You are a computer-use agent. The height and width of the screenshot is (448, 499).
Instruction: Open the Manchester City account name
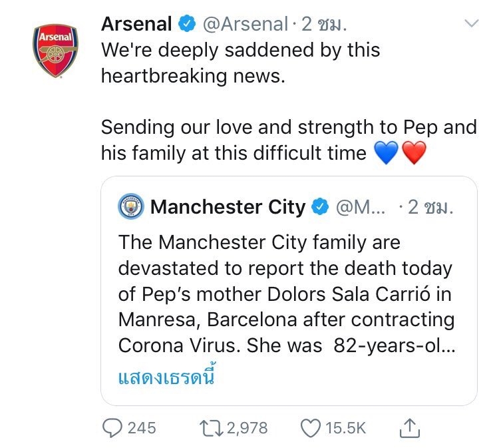pos(228,207)
